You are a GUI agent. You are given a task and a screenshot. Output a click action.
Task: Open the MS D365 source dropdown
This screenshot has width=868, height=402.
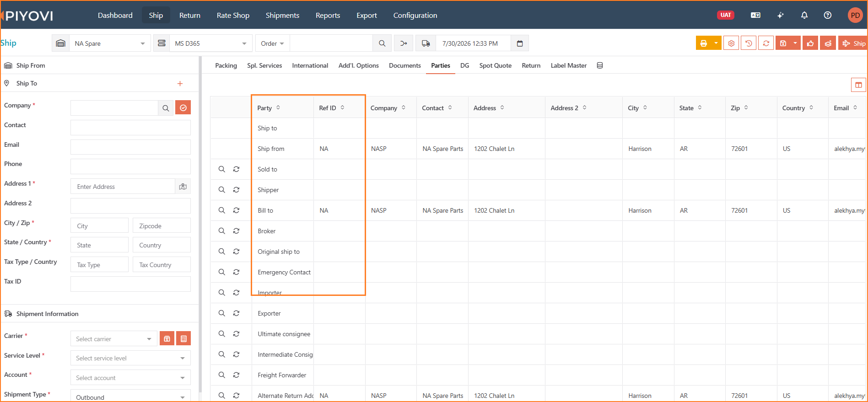point(210,43)
